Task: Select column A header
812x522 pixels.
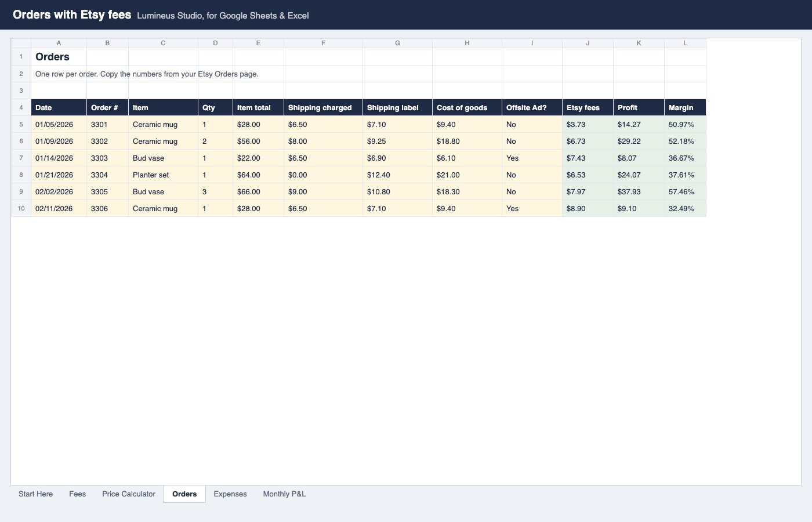Action: (59, 43)
